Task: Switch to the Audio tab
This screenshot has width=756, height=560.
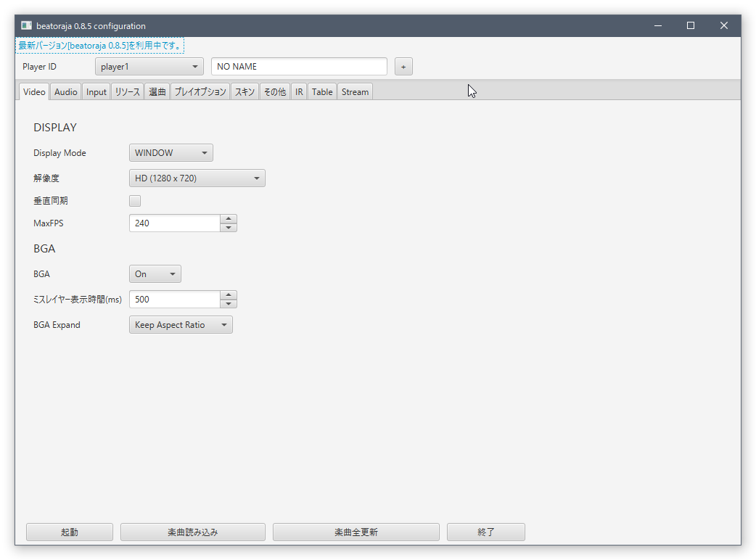Action: coord(65,92)
